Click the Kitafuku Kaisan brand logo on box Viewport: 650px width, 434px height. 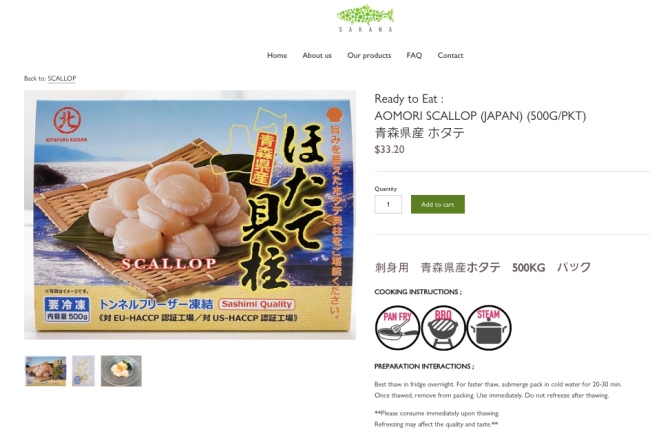(x=67, y=125)
